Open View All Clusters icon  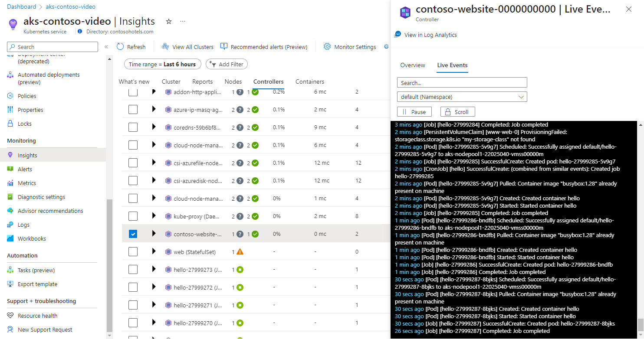click(165, 46)
